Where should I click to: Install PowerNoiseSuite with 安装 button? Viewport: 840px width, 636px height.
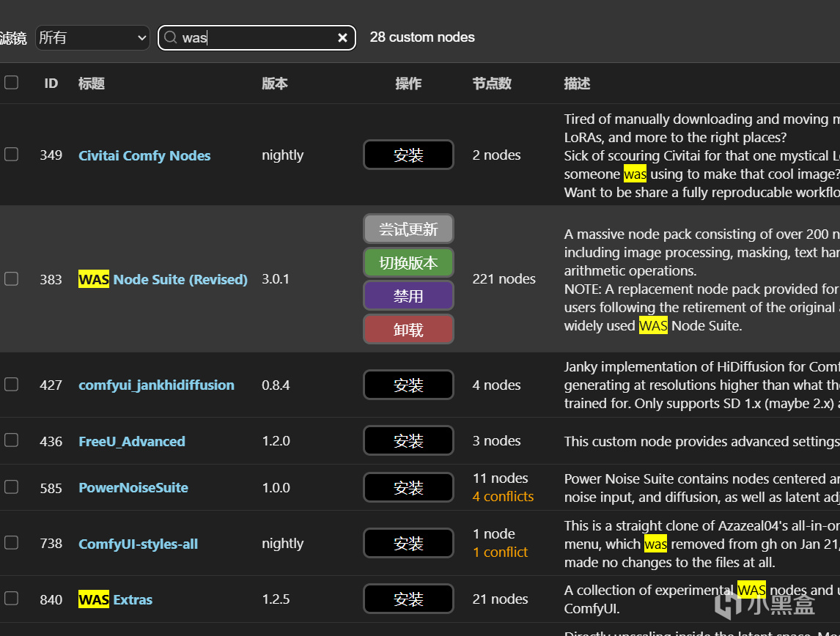(408, 487)
